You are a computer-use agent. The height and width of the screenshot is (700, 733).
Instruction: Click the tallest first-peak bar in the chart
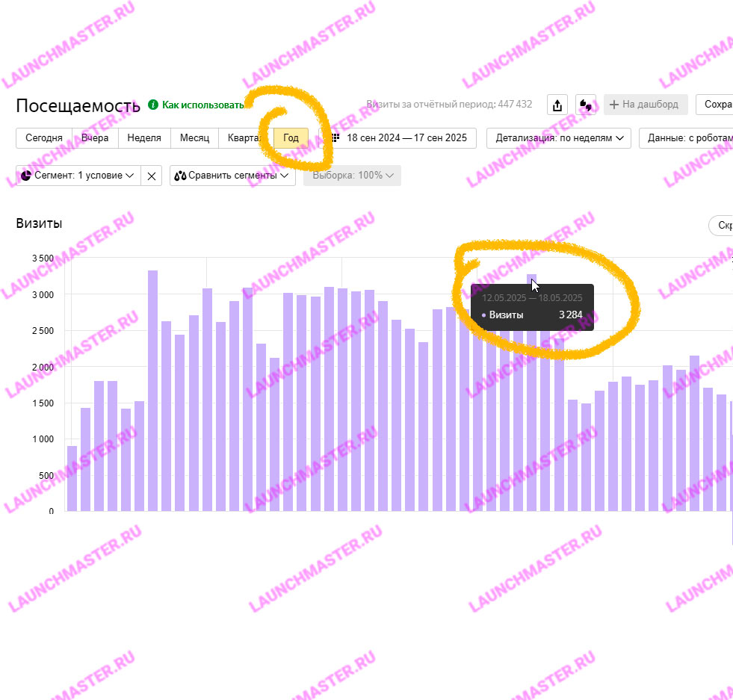tap(152, 391)
